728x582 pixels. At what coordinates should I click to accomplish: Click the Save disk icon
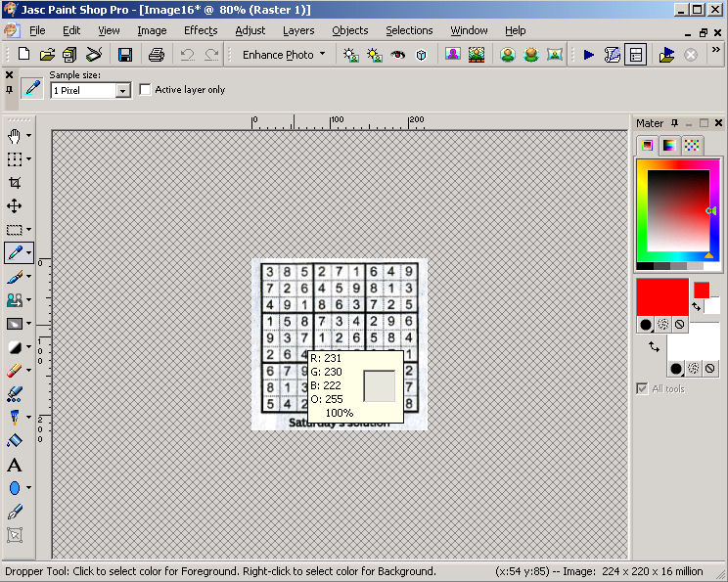click(125, 55)
